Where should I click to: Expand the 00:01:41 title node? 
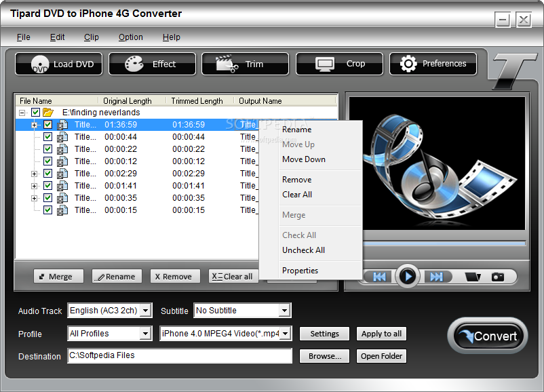pyautogui.click(x=35, y=186)
